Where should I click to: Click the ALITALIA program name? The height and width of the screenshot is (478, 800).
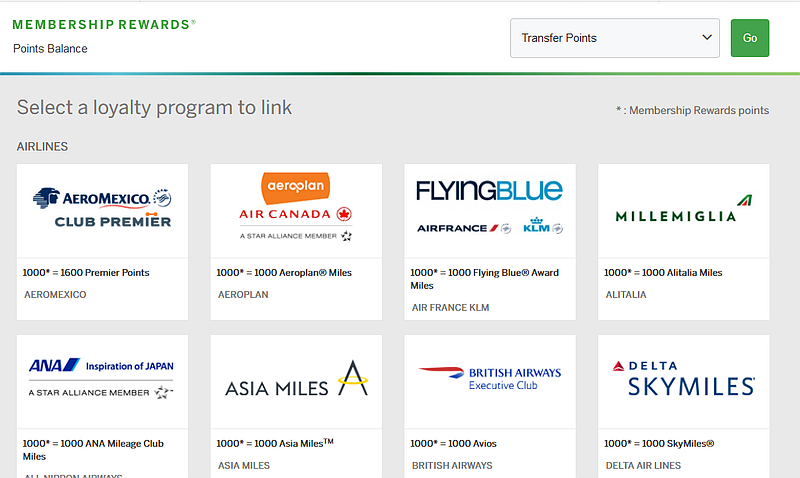click(x=626, y=294)
